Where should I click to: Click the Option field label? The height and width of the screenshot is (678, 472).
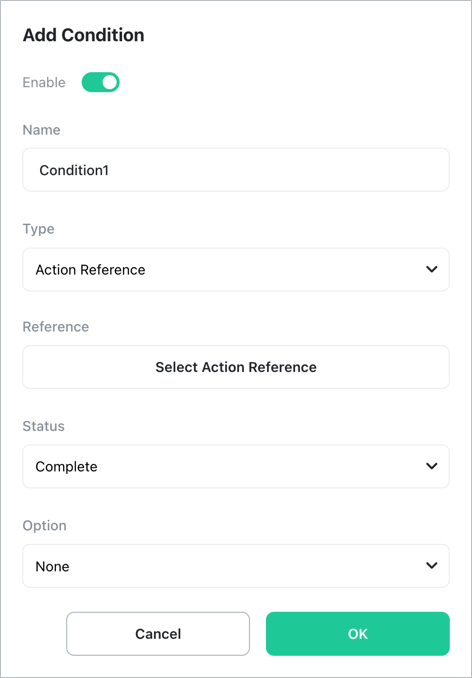[45, 526]
